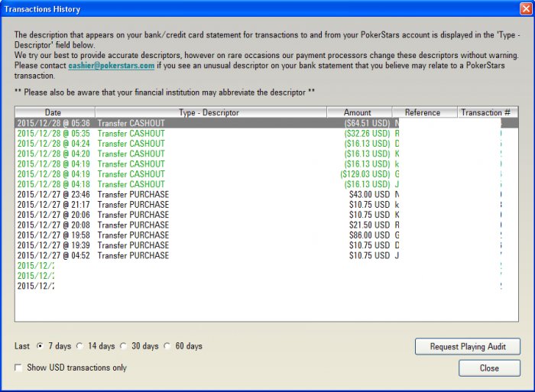Image resolution: width=535 pixels, height=392 pixels.
Task: Select the 7 days radio button
Action: click(x=41, y=346)
